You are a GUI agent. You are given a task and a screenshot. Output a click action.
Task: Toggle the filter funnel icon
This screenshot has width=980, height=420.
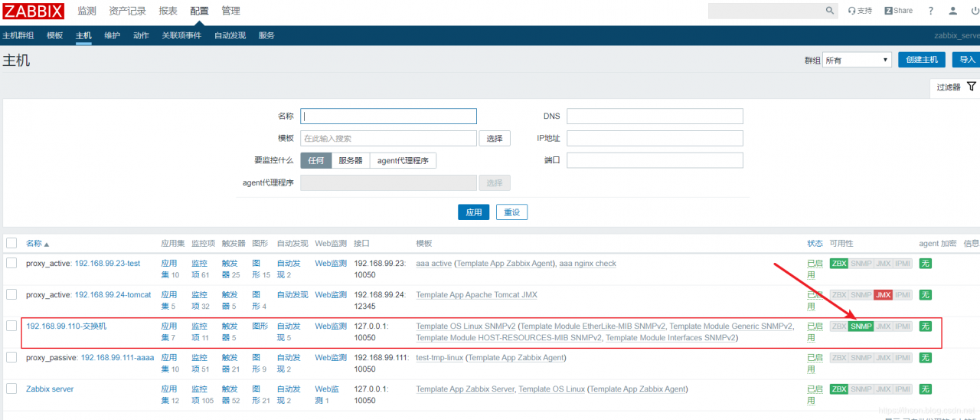[972, 87]
